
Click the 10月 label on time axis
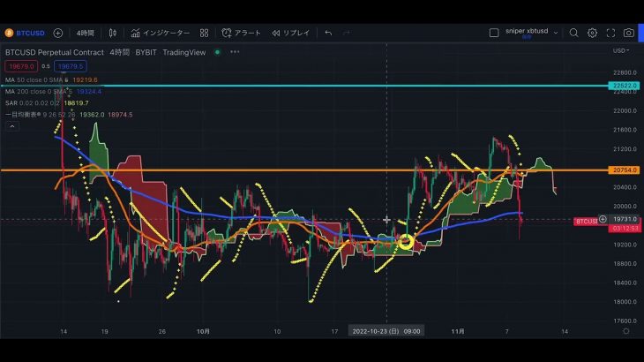coord(203,331)
